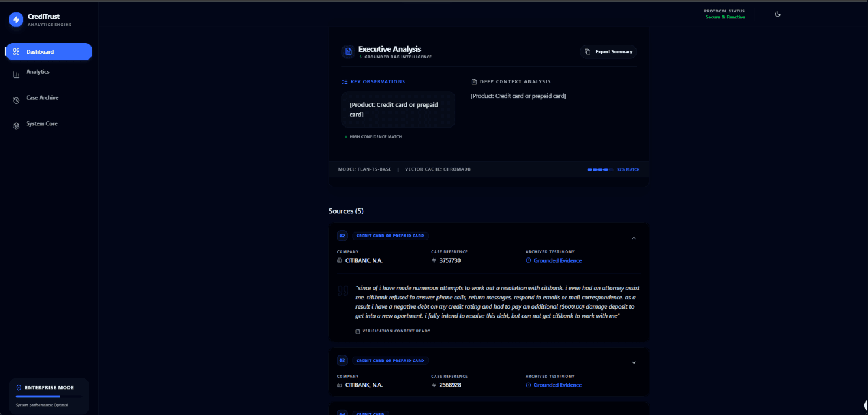Screen dimensions: 868x415
Task: Click the Dashboard grid icon
Action: (x=17, y=52)
